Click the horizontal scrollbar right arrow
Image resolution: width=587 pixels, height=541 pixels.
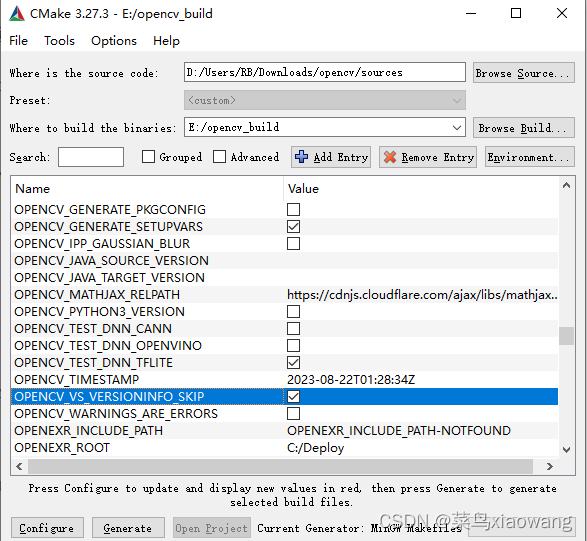(x=550, y=466)
